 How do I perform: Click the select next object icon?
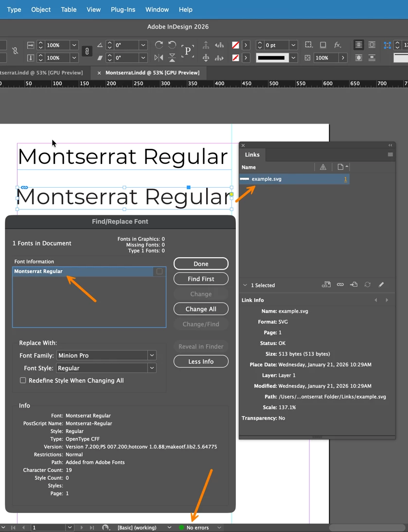click(219, 58)
